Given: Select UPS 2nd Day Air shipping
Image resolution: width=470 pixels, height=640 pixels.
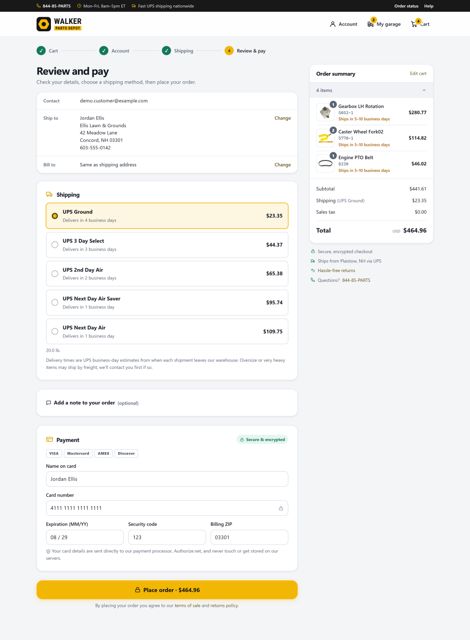Looking at the screenshot, I should click(x=167, y=273).
